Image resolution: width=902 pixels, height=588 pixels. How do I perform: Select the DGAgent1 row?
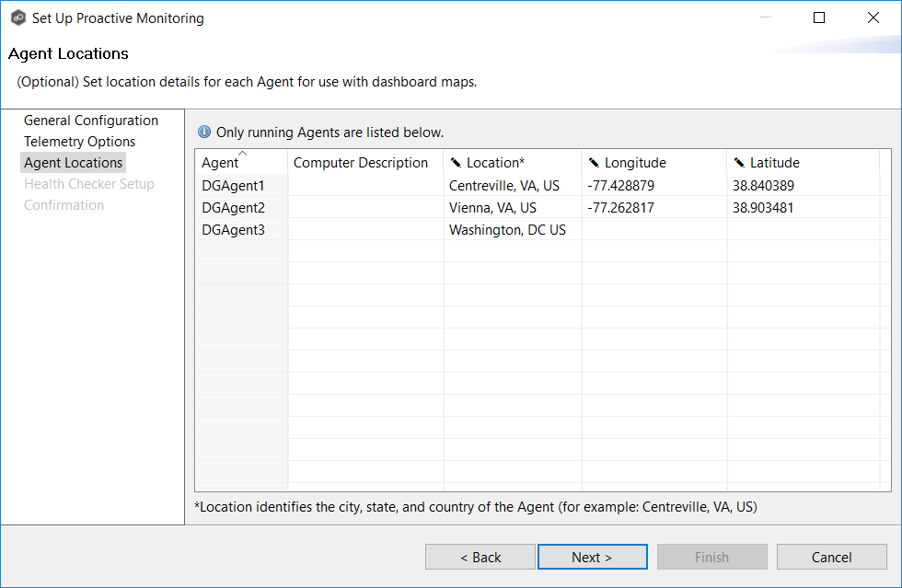[233, 186]
